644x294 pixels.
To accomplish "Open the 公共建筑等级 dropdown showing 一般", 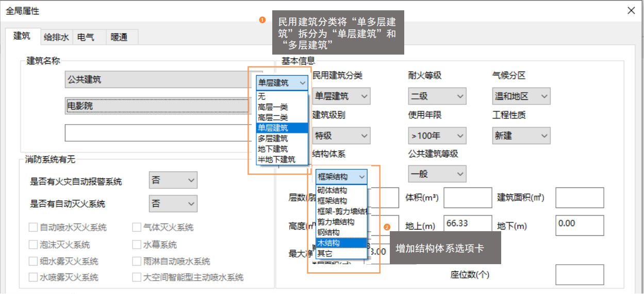I will [x=437, y=174].
